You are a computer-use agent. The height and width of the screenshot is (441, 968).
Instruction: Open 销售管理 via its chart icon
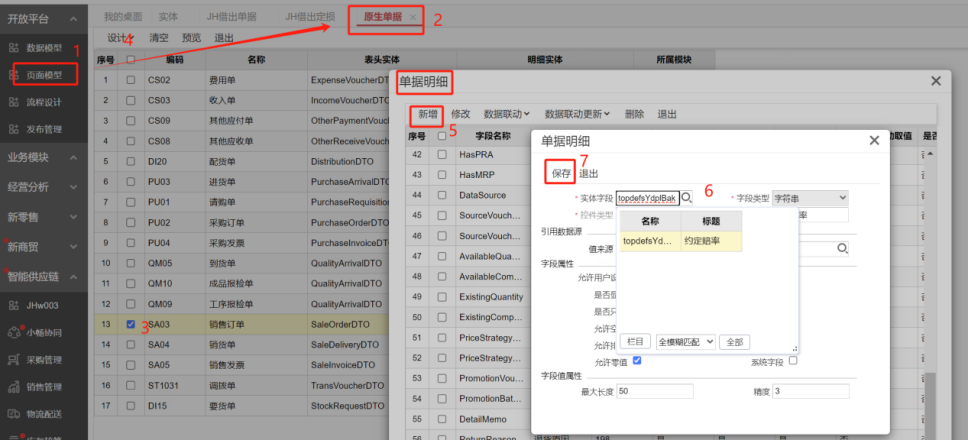(x=14, y=387)
